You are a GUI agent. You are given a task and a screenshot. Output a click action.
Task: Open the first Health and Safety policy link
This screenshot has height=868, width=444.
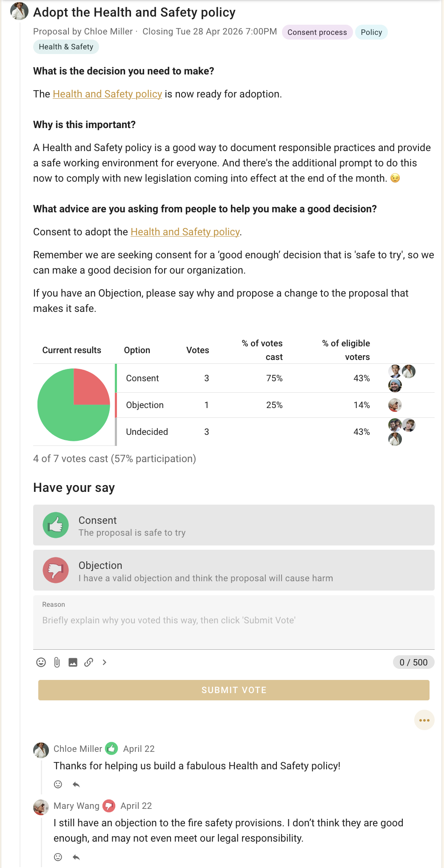pyautogui.click(x=107, y=94)
